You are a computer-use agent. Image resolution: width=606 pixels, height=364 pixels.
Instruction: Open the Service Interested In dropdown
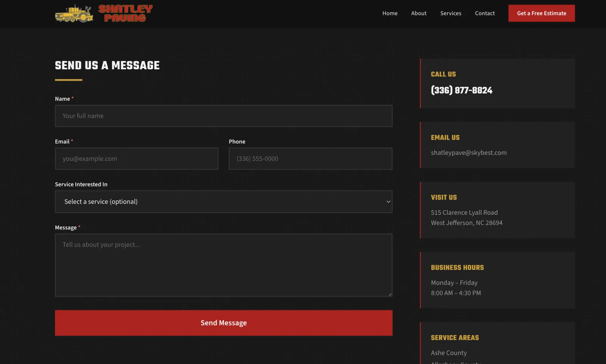pyautogui.click(x=223, y=202)
